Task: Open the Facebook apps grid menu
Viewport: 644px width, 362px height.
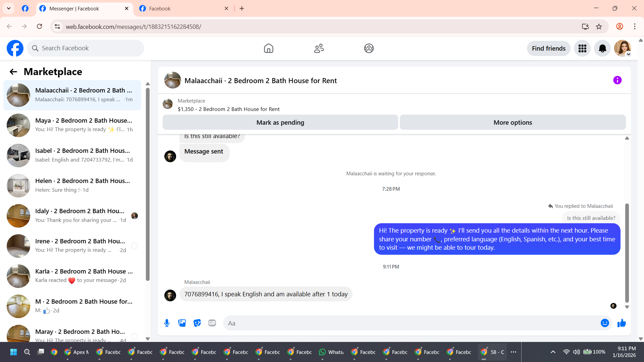Action: click(x=582, y=49)
